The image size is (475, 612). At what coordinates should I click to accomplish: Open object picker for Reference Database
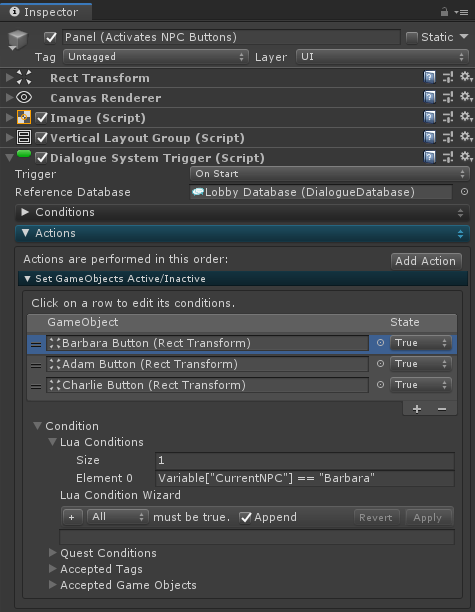464,192
